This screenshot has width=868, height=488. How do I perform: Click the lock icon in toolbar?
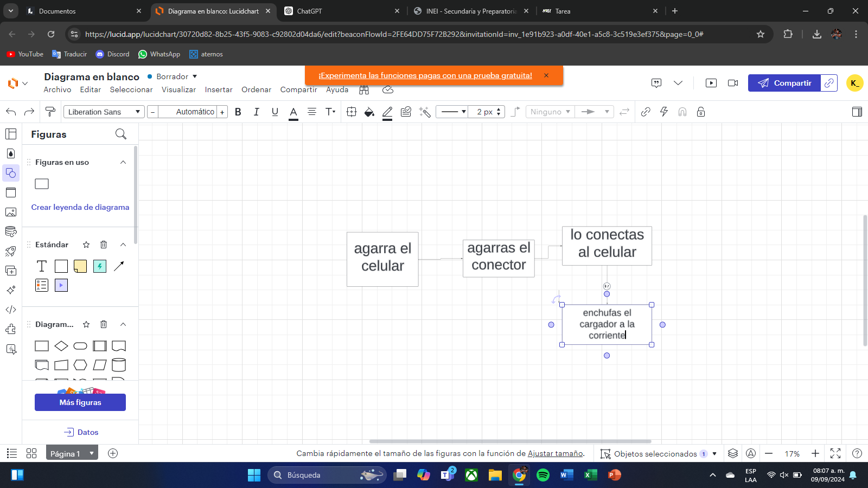click(x=701, y=112)
